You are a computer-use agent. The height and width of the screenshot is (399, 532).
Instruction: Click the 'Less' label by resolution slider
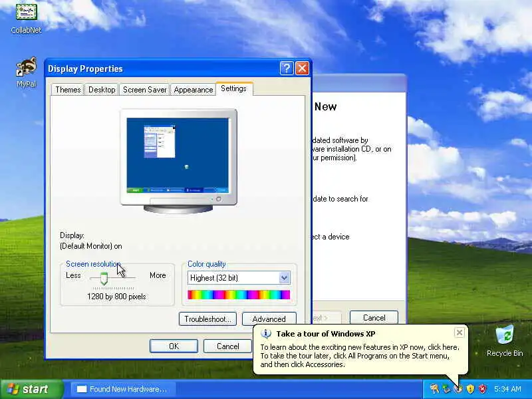73,275
